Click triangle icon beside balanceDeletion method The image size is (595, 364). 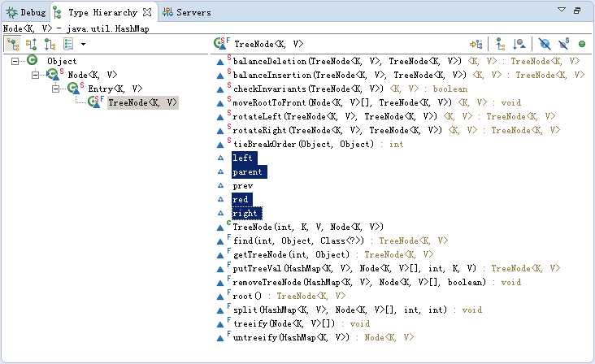click(x=219, y=63)
